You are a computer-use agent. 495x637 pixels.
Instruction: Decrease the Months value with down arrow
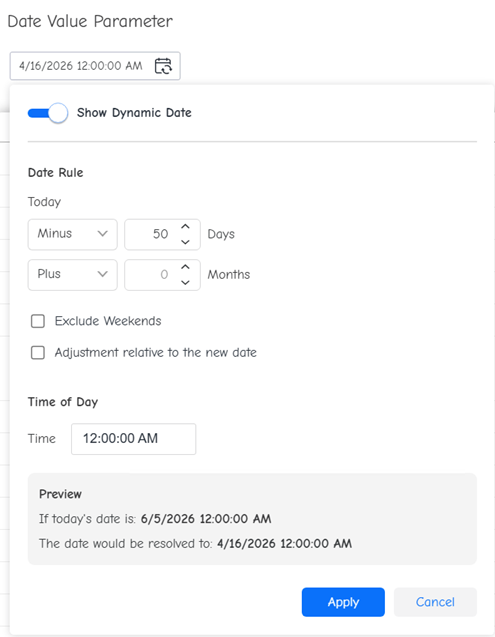pos(185,282)
